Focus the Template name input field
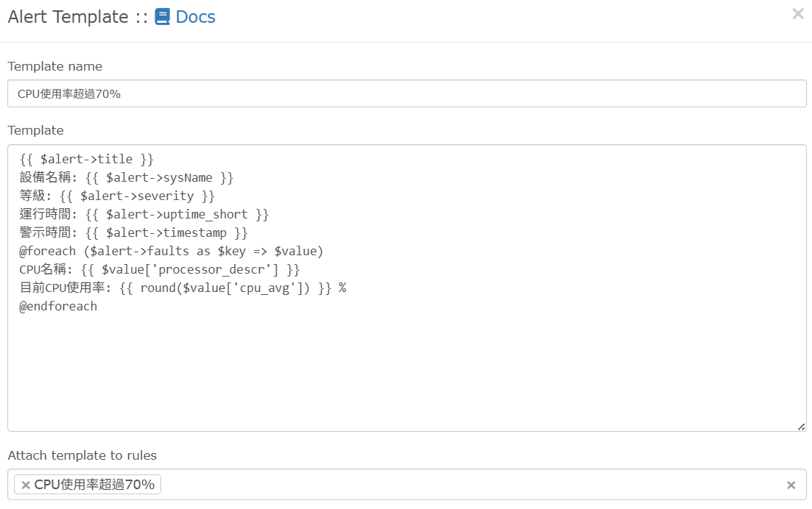 tap(406, 93)
